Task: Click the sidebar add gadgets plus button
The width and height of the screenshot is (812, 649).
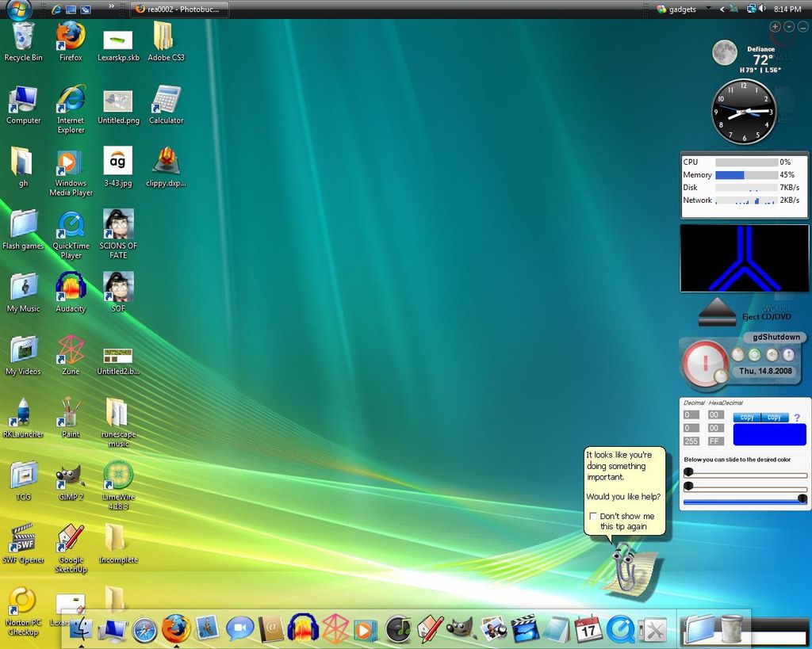Action: click(776, 26)
